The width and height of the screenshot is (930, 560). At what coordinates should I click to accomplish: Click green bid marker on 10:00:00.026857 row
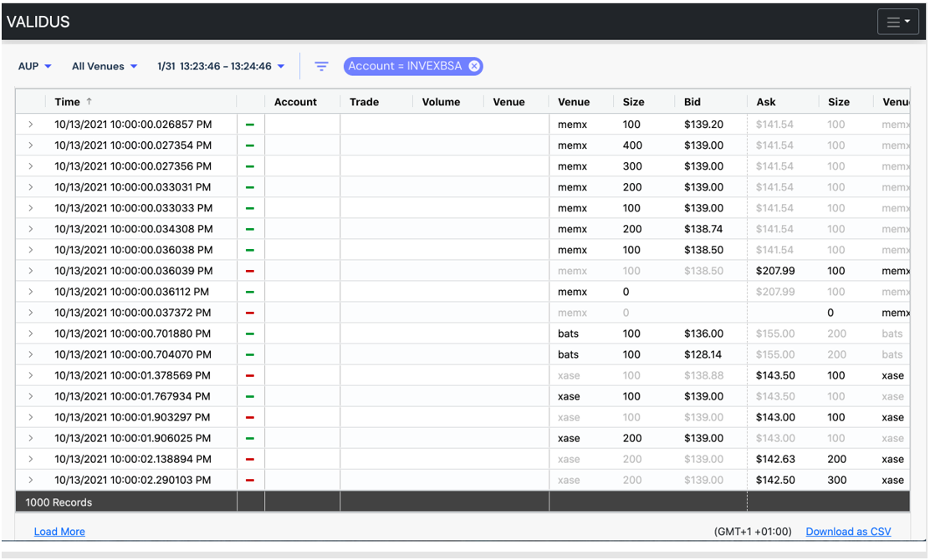tap(250, 125)
